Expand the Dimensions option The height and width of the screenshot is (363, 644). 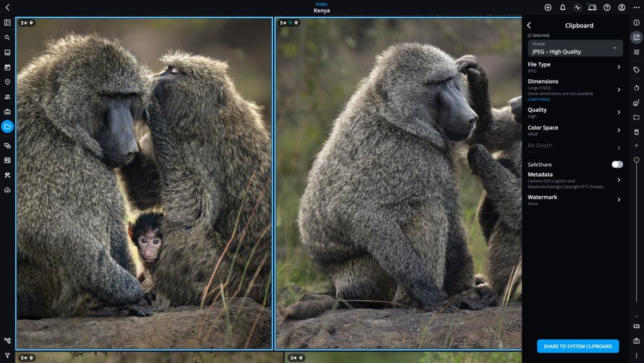(x=574, y=90)
